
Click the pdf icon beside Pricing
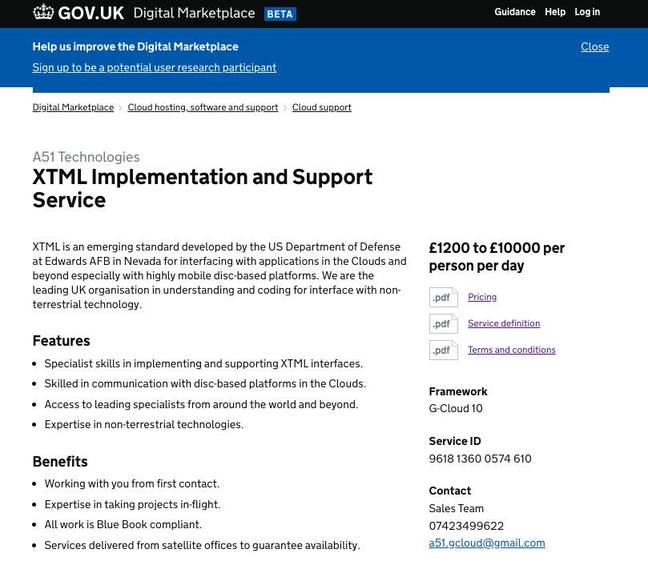tap(443, 297)
